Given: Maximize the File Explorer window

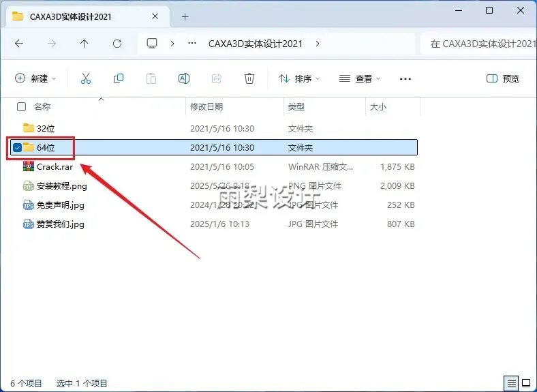Looking at the screenshot, I should [x=489, y=10].
